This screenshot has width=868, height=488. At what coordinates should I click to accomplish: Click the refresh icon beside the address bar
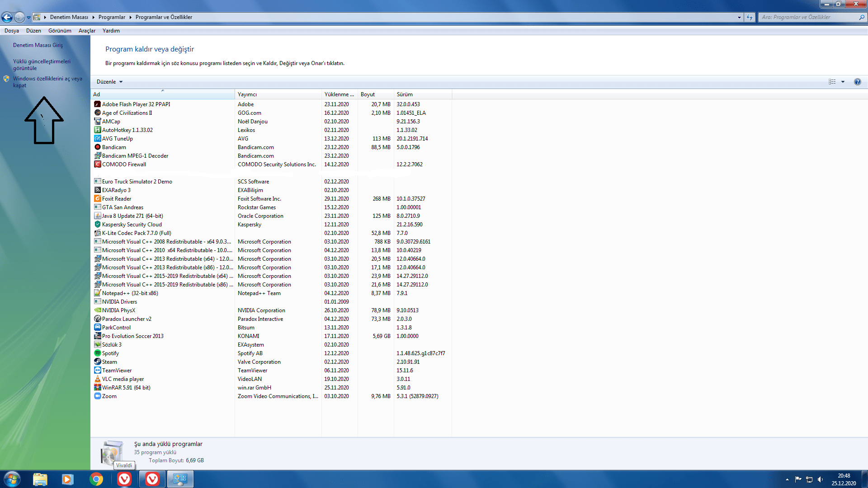(x=750, y=17)
